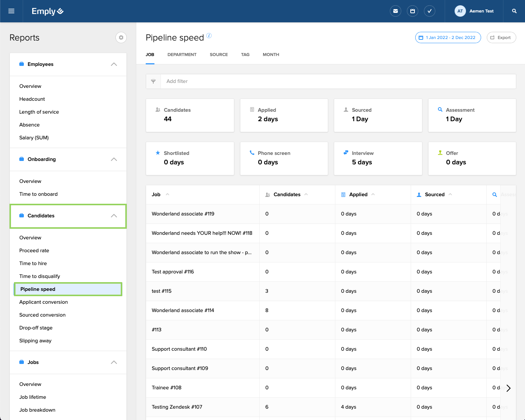Open the date range picker button

tap(448, 37)
